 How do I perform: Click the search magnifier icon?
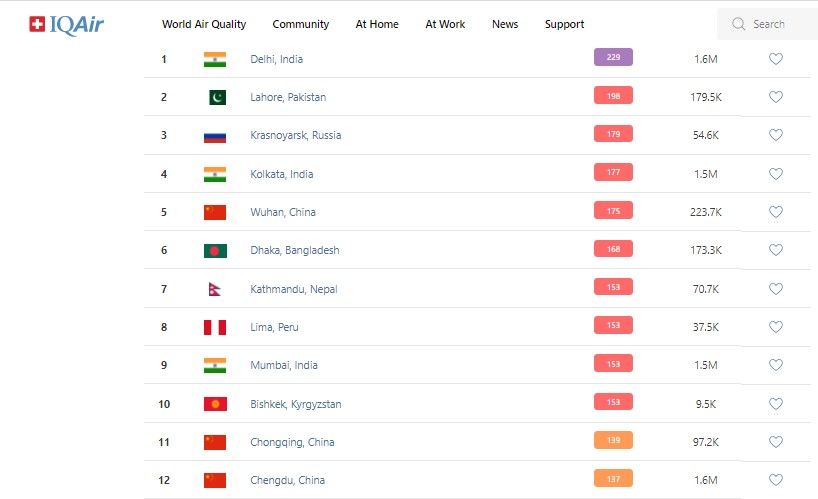(739, 24)
